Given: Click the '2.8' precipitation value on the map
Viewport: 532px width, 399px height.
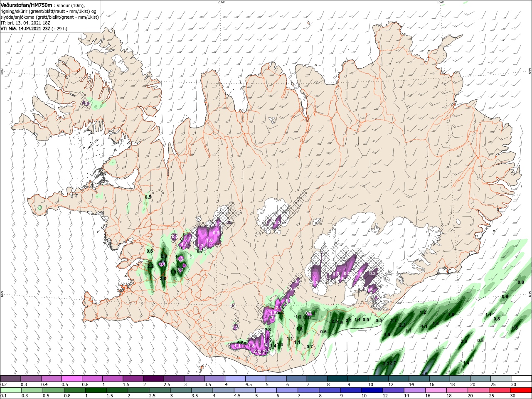Looking at the screenshot, I should point(163,278).
